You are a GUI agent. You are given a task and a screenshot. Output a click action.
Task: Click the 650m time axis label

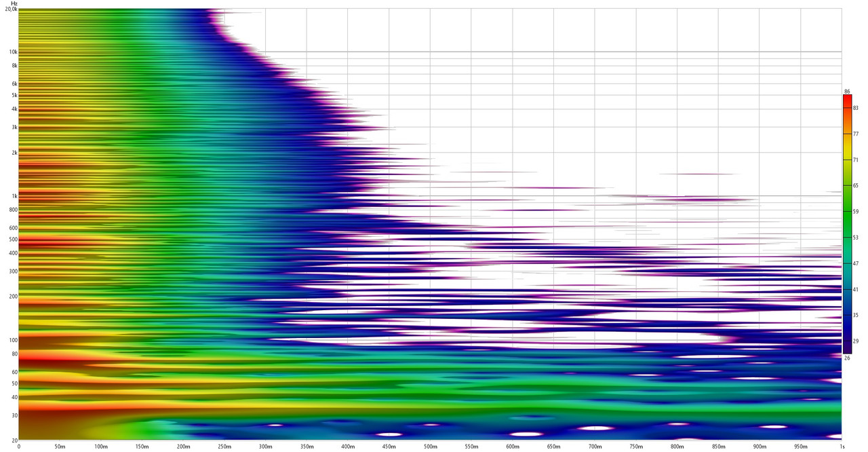[554, 447]
